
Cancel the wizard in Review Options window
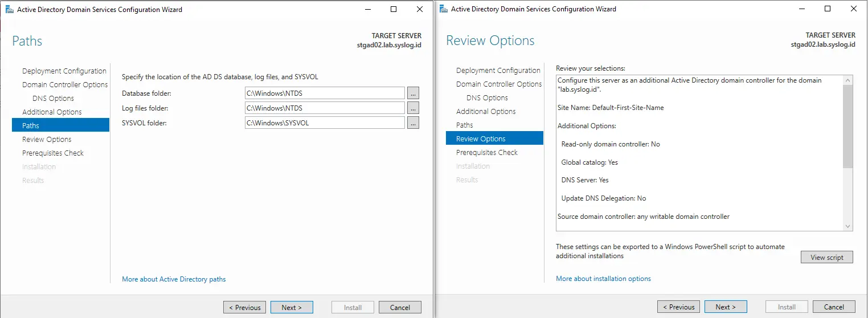[x=834, y=307]
